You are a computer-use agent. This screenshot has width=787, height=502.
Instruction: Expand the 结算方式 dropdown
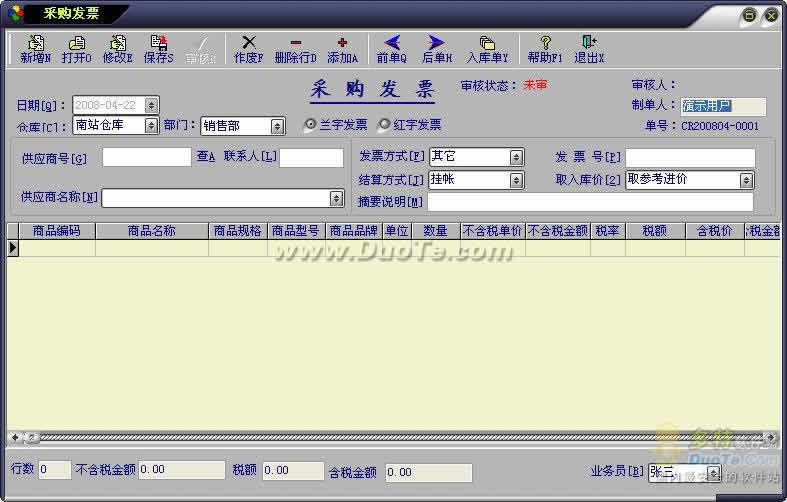coord(516,180)
